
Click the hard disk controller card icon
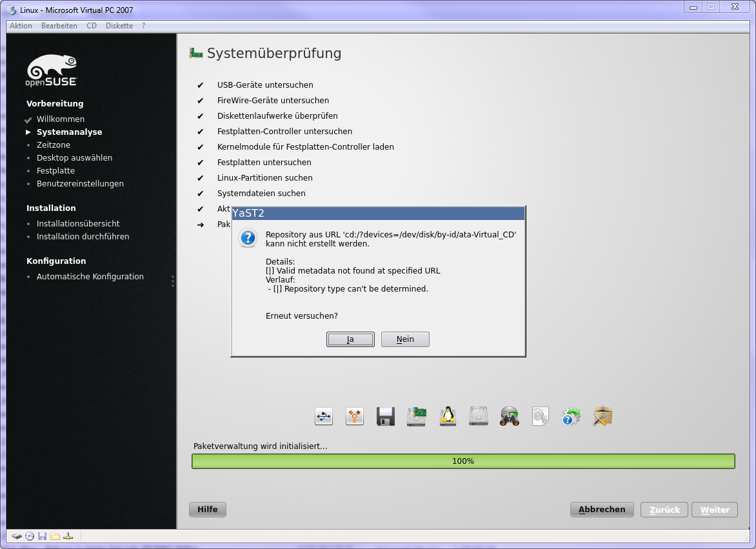[x=417, y=417]
